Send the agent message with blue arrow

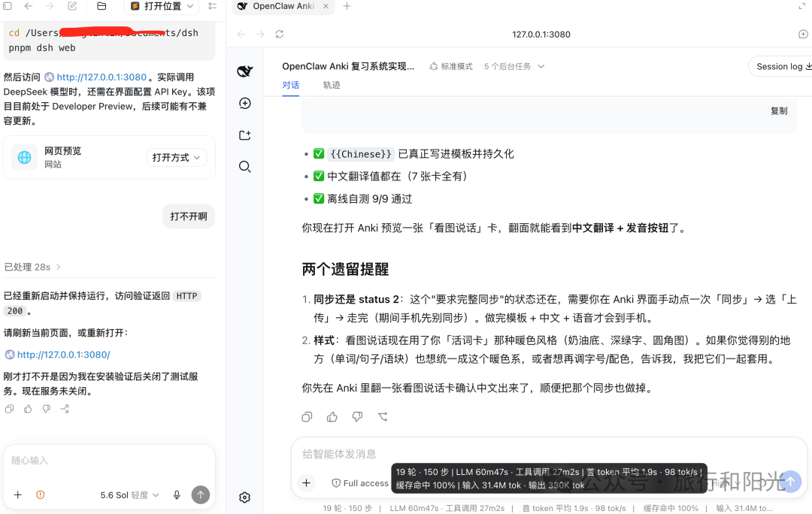[x=790, y=482]
